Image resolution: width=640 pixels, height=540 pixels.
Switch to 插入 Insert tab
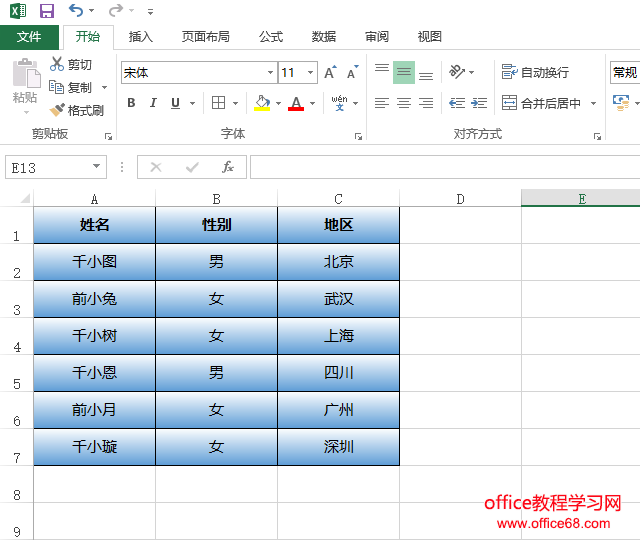click(x=141, y=37)
